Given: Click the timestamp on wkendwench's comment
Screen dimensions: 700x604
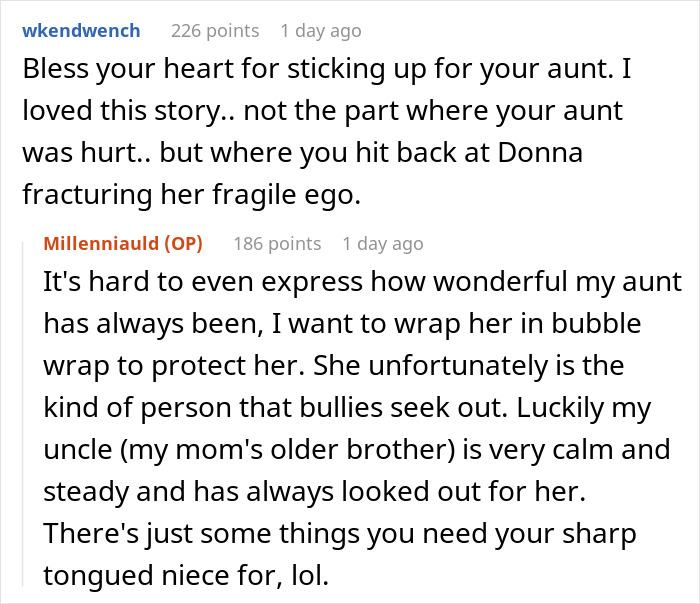Looking at the screenshot, I should click(320, 31).
